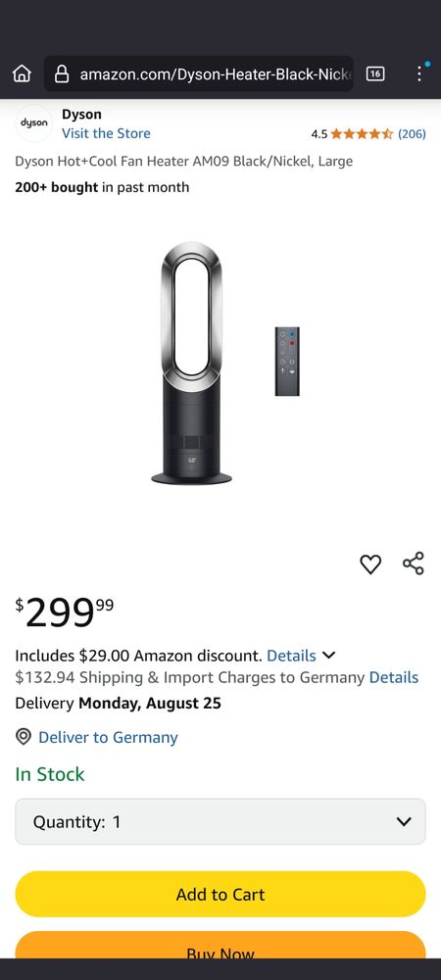
Task: Add the Dyson heater to cart
Action: (220, 895)
